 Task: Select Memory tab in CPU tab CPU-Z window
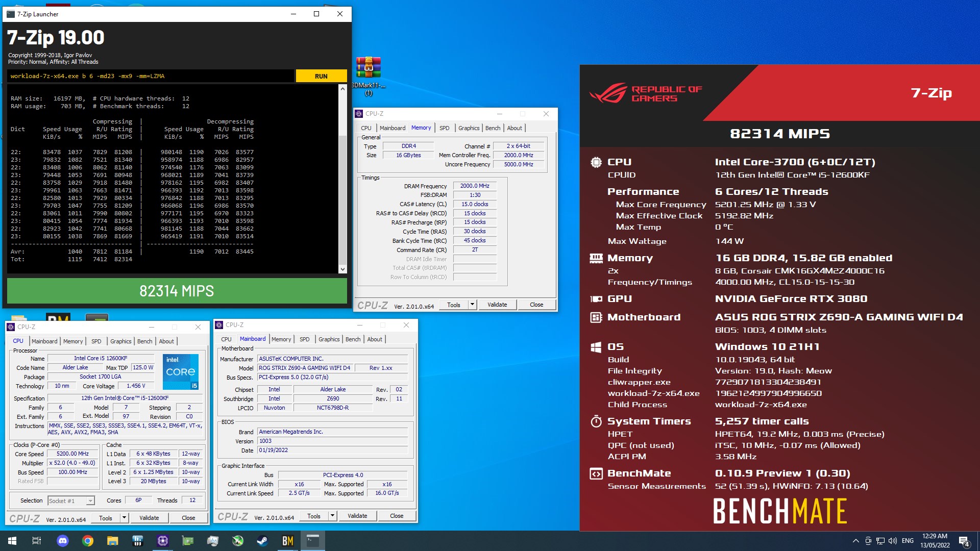[x=73, y=341]
